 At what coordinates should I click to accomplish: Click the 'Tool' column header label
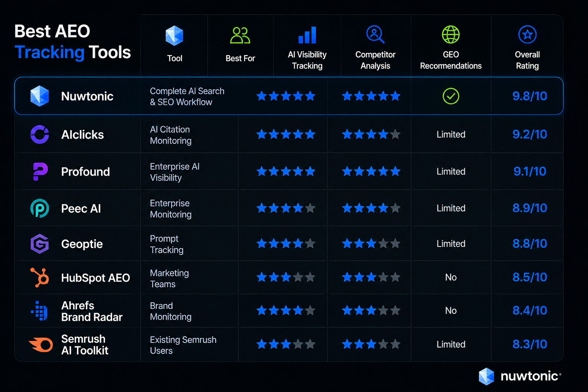click(175, 59)
